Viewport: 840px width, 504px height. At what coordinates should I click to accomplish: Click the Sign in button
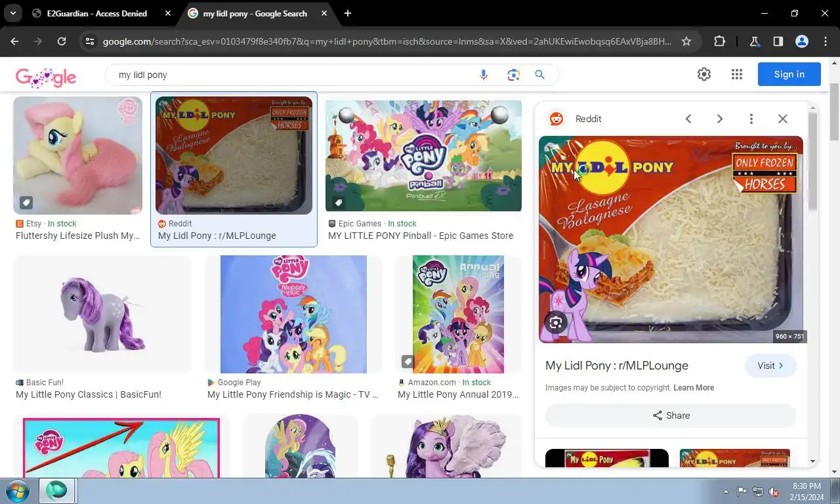(x=789, y=74)
